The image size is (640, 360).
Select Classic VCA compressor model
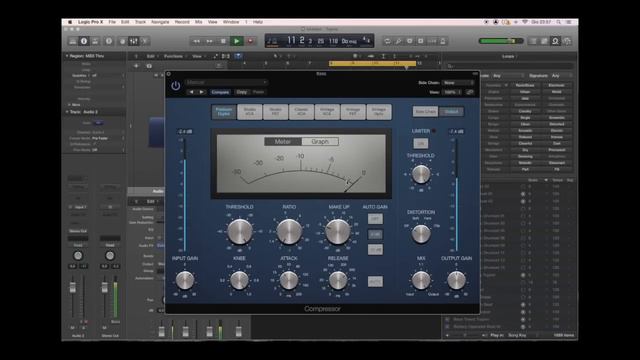click(301, 112)
